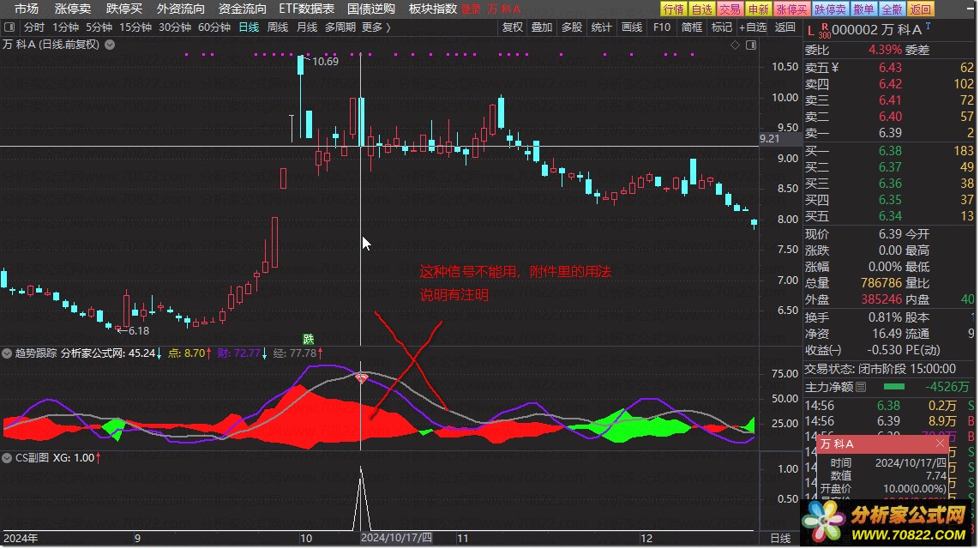Click the orange 返回 button at top
Image resolution: width=980 pixels, height=549 pixels.
pos(920,9)
